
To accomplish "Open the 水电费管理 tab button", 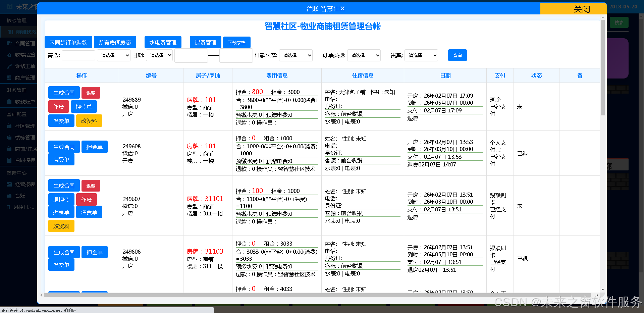I will coord(163,42).
